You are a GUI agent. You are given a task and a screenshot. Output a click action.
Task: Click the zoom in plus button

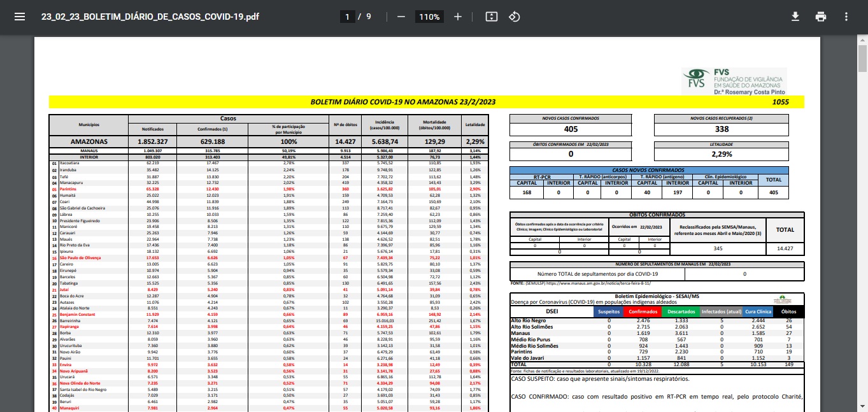pos(457,17)
